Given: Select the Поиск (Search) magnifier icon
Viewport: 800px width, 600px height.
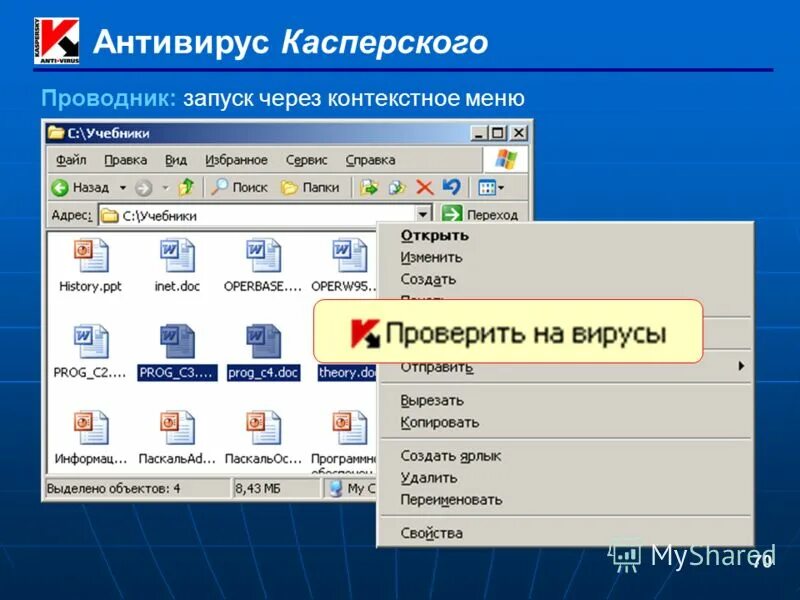Looking at the screenshot, I should click(218, 185).
